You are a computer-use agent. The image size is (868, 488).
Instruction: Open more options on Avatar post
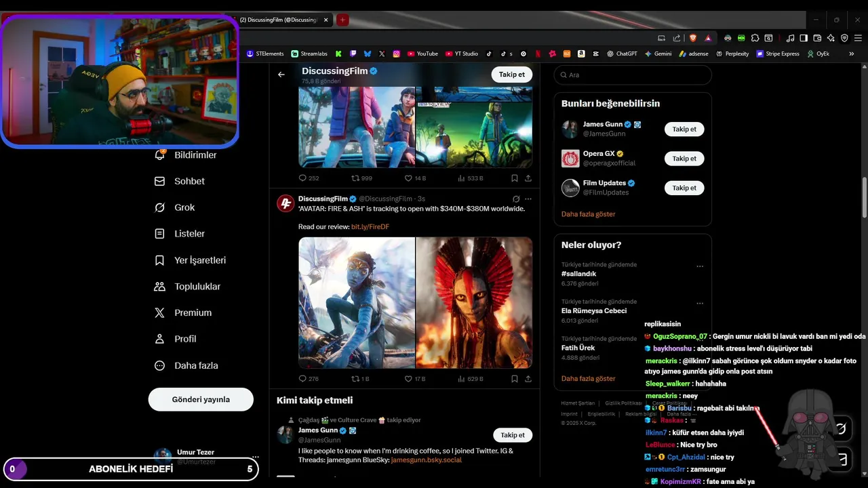[x=528, y=199]
